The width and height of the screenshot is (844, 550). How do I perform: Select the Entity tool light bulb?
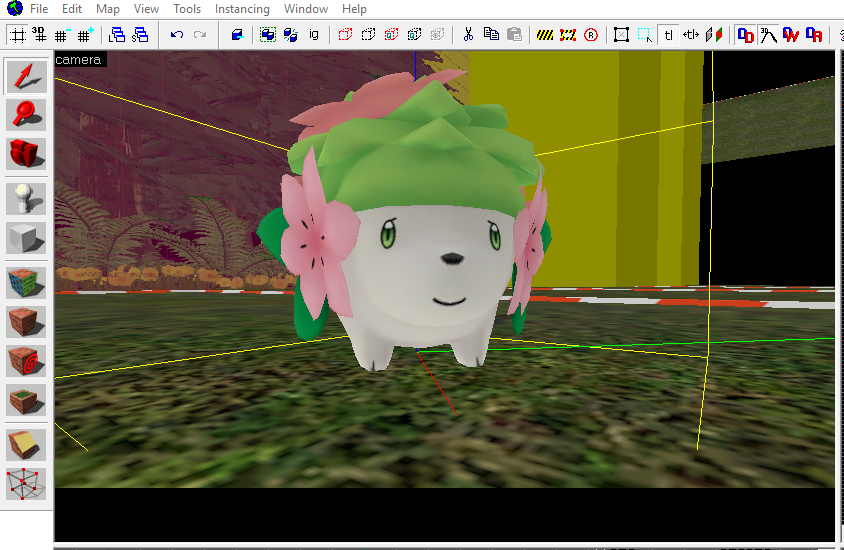click(x=26, y=199)
